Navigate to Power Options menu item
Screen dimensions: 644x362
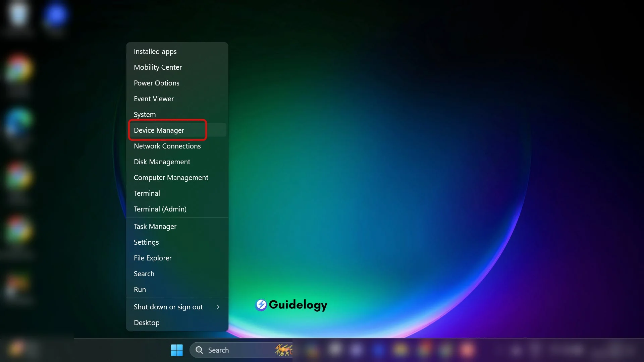pos(157,83)
